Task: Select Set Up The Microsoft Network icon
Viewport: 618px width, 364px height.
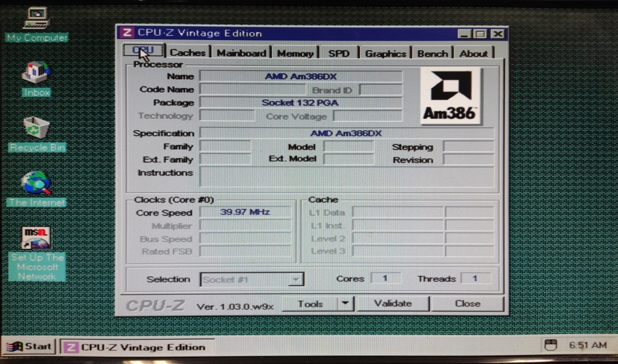Action: coord(37,254)
